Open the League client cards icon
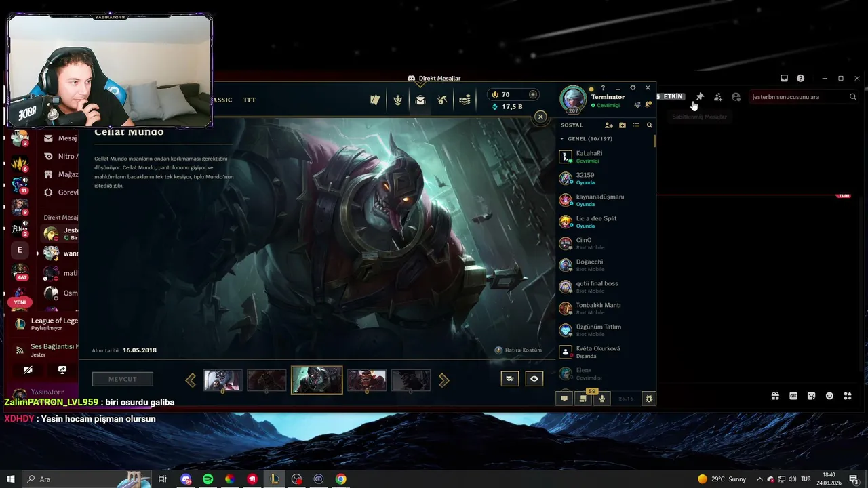This screenshot has height=488, width=868. pos(375,100)
